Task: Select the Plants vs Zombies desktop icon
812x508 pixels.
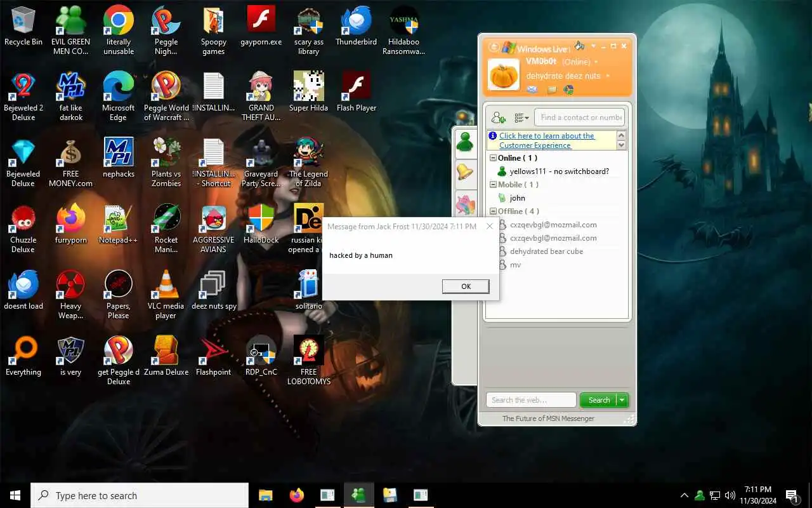Action: coord(166,163)
